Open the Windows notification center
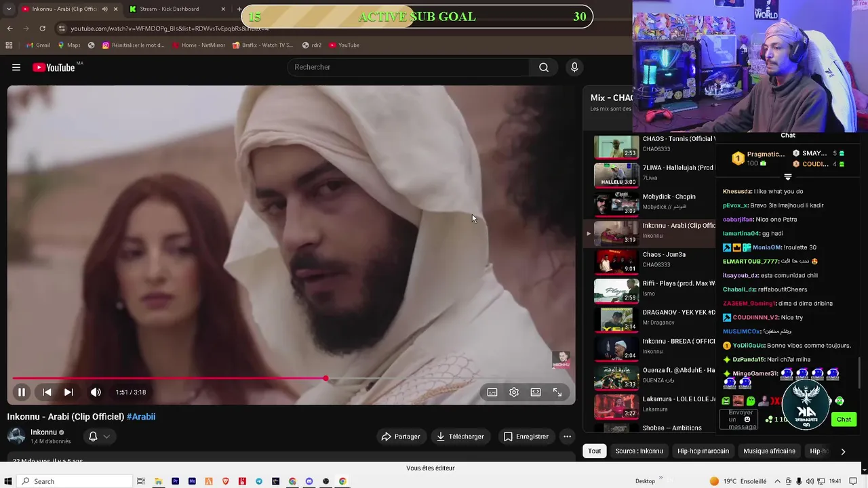The image size is (868, 488). point(852,481)
